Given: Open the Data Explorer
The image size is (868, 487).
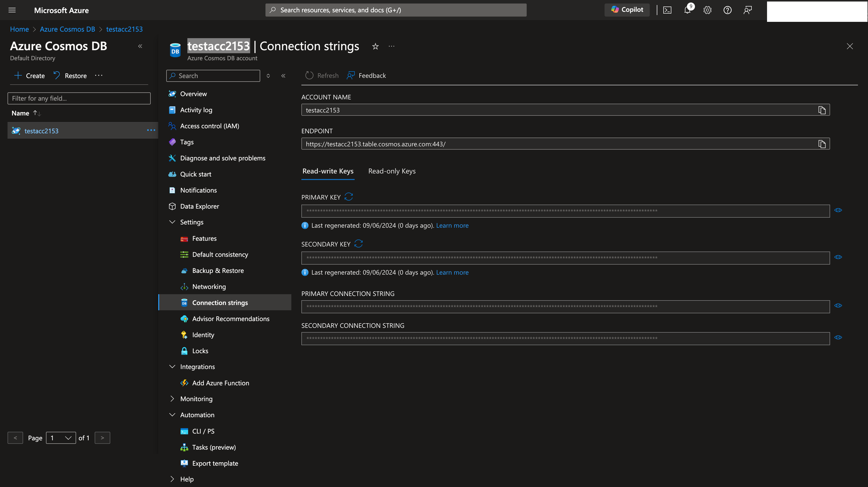Looking at the screenshot, I should click(199, 206).
